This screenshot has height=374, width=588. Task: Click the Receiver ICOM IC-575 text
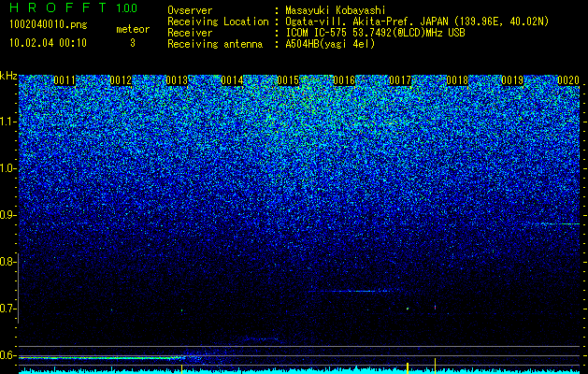pyautogui.click(x=376, y=33)
